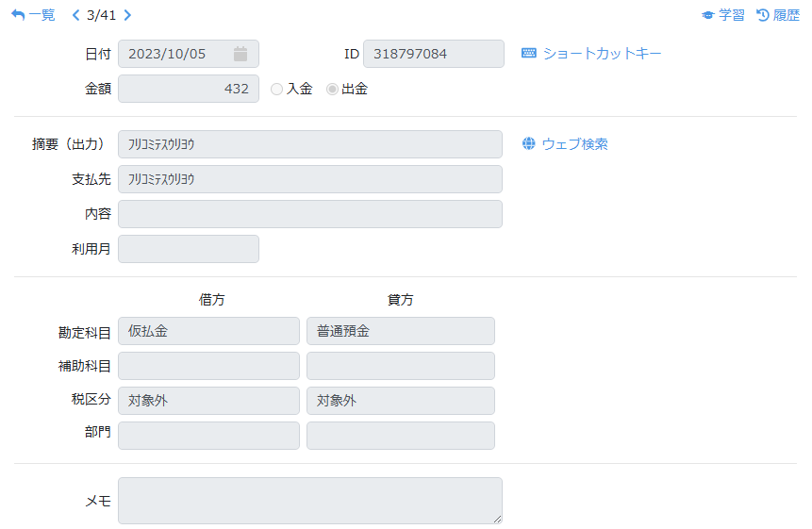Image resolution: width=812 pixels, height=529 pixels.
Task: Click the 利用月 input field
Action: (x=188, y=249)
